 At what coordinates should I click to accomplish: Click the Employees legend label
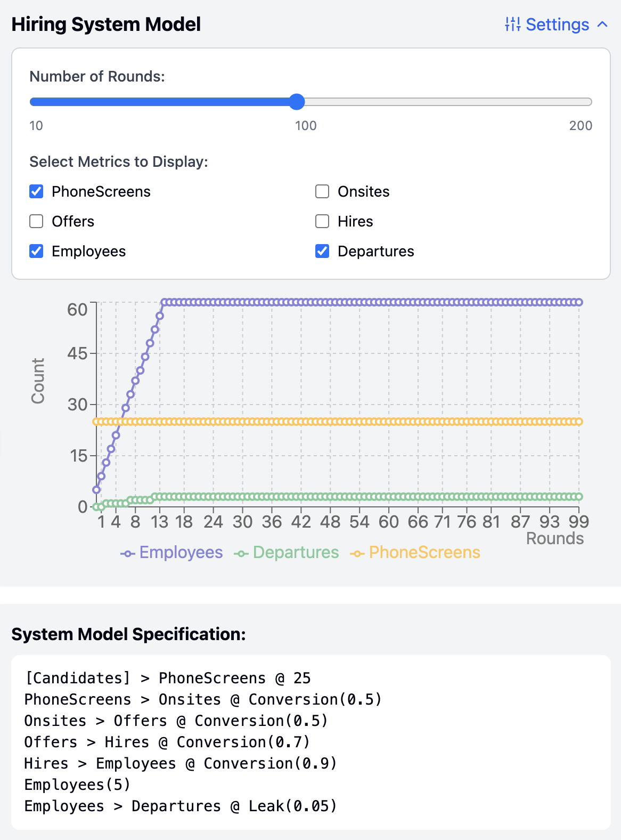181,553
